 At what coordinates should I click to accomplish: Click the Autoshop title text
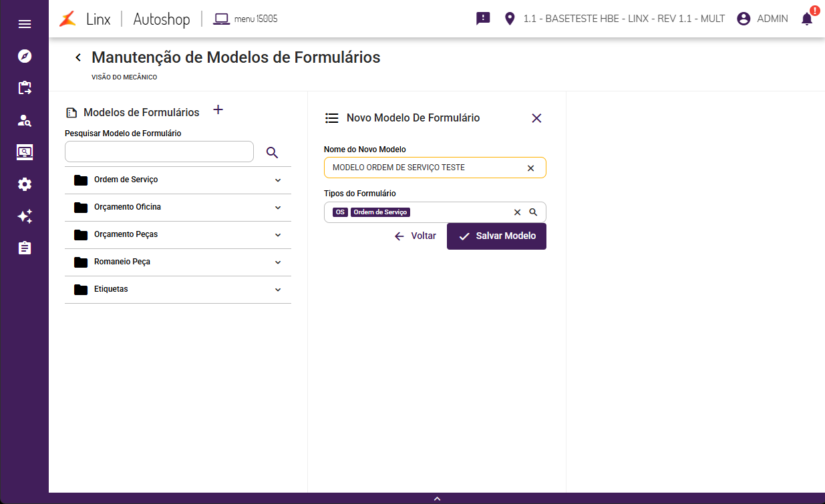[162, 19]
